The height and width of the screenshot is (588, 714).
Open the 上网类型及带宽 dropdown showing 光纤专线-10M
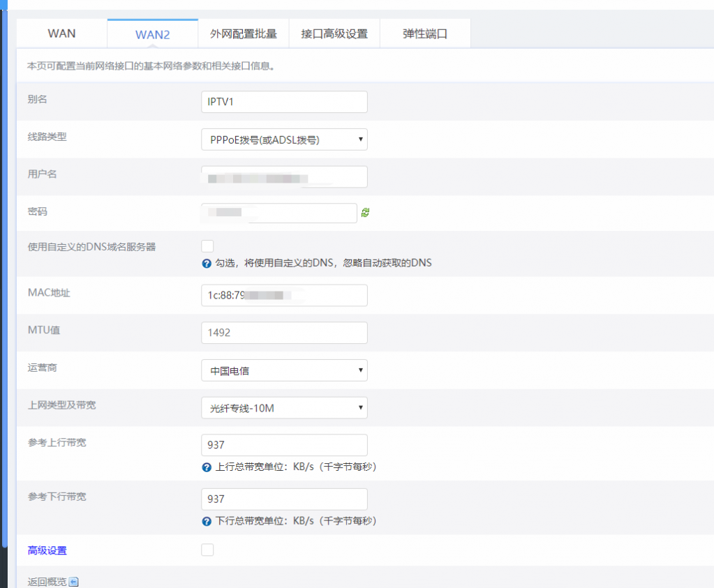pos(284,408)
